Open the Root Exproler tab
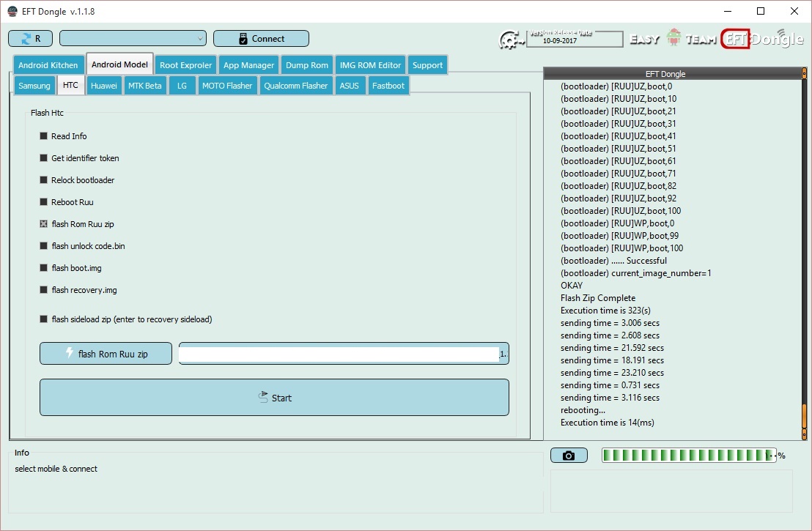This screenshot has width=812, height=531. tap(186, 65)
